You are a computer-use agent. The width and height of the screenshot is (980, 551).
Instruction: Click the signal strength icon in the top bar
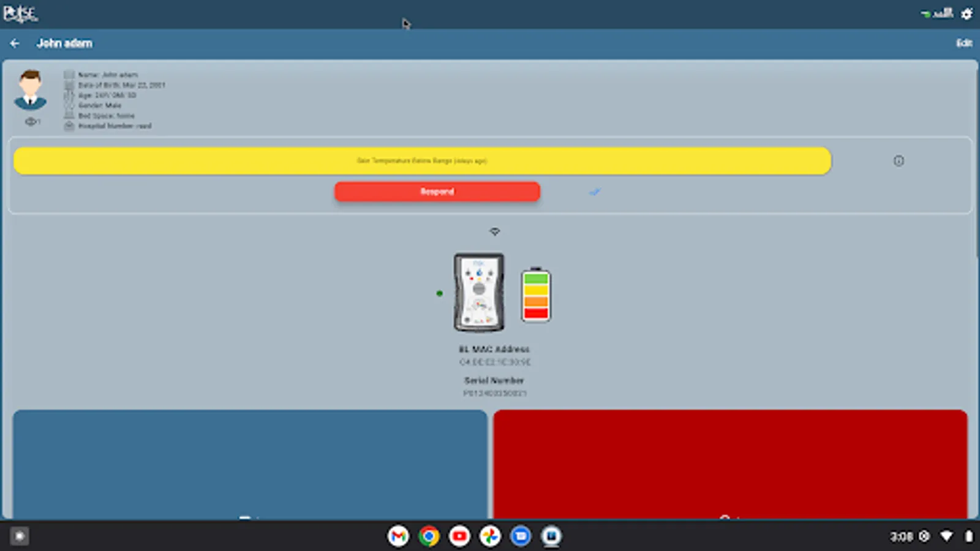[x=943, y=12]
